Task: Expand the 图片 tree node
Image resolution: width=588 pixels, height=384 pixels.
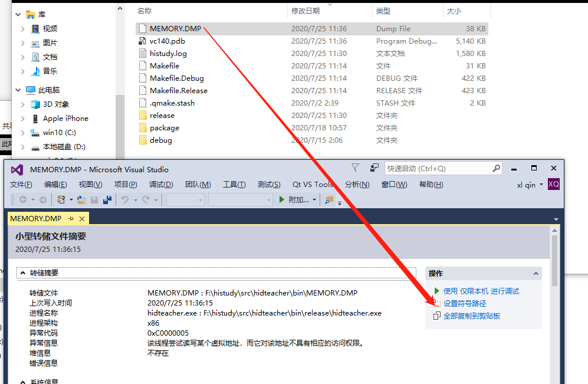Action: [23, 43]
